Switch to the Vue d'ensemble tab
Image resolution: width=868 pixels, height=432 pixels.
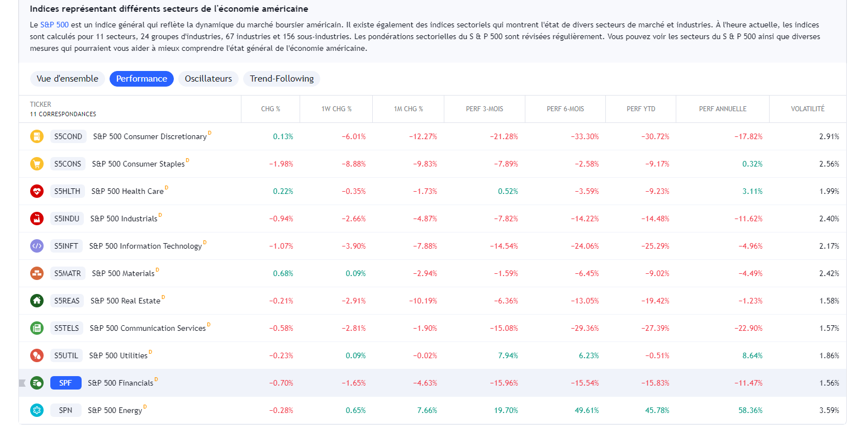click(x=68, y=79)
